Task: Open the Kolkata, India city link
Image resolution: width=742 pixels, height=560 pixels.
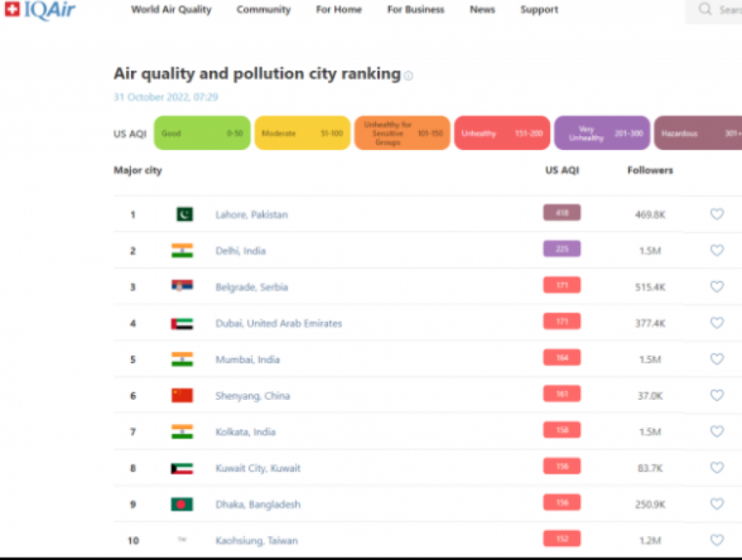Action: click(246, 432)
